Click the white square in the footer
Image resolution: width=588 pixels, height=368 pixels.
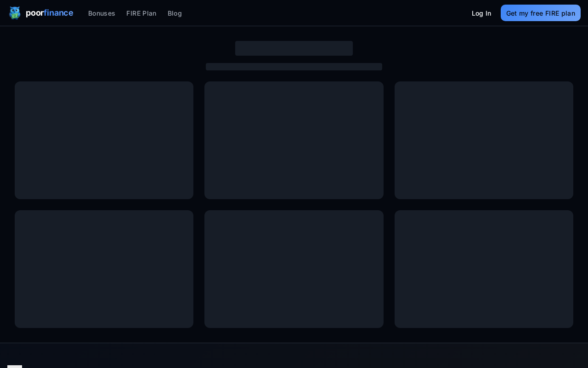[15, 366]
